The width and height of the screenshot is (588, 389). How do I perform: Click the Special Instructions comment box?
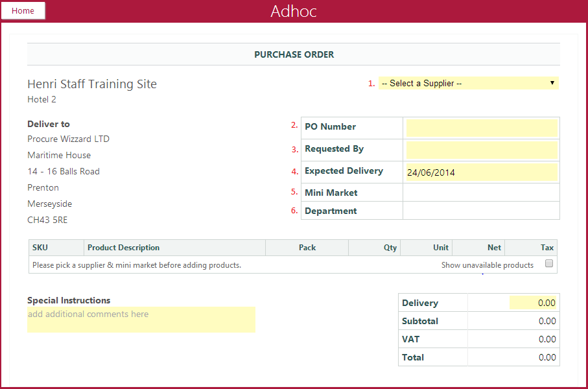141,320
